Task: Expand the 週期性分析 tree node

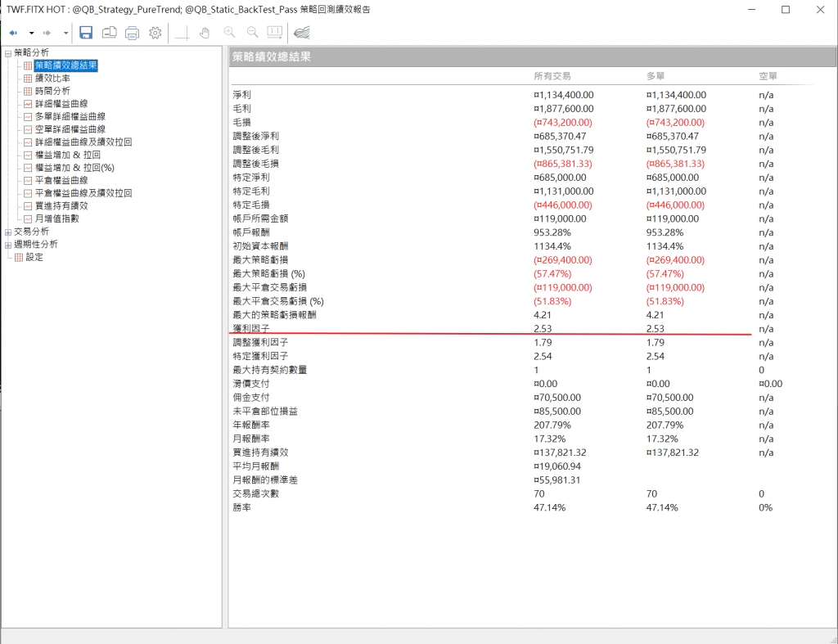Action: pos(8,245)
